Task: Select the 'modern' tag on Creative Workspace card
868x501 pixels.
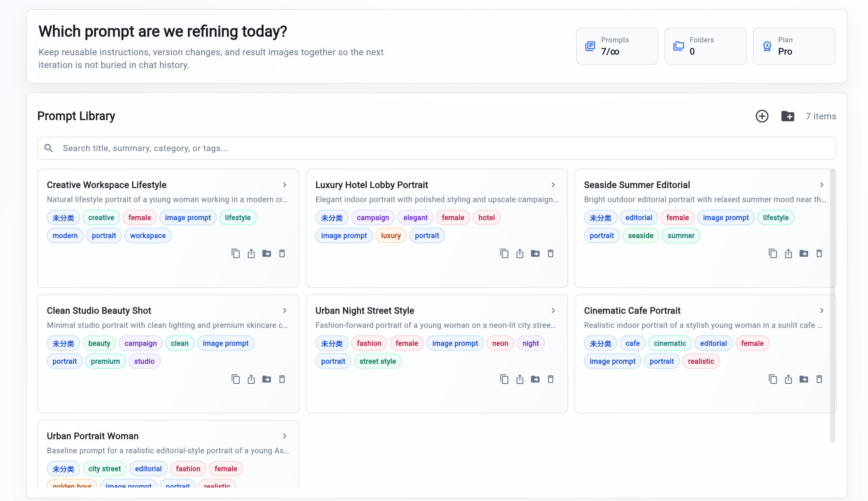Action: click(65, 236)
